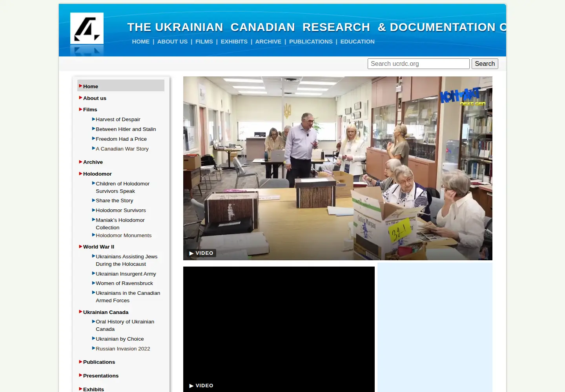565x392 pixels.
Task: Click VIDEO label on library photo
Action: pos(201,253)
